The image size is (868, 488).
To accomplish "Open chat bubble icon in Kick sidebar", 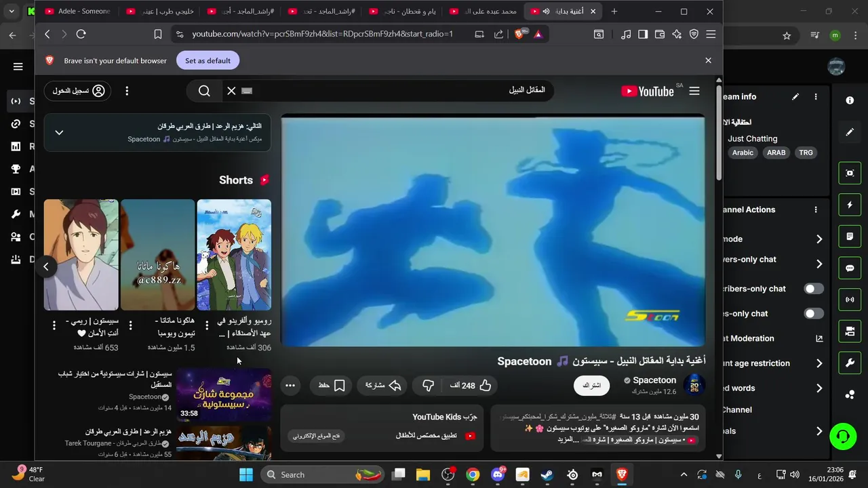I will [850, 268].
